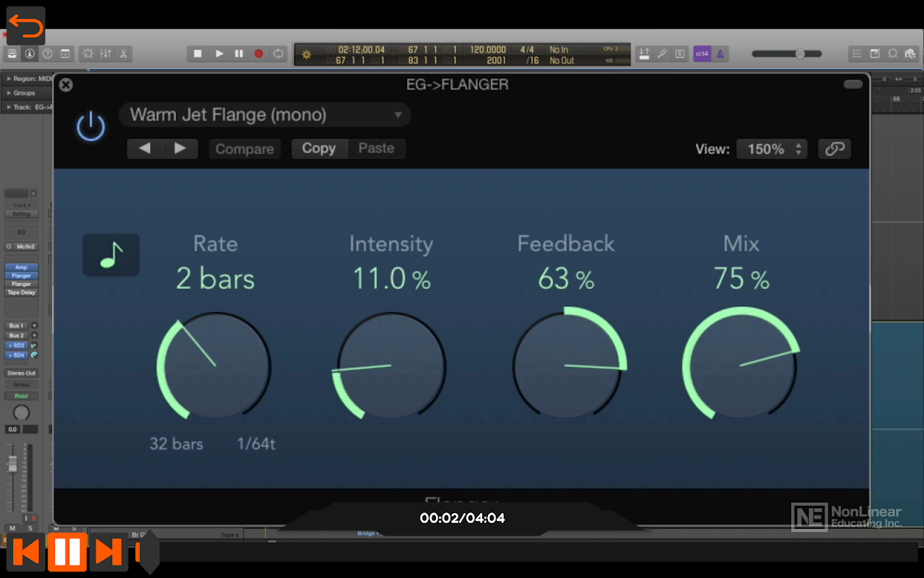This screenshot has height=578, width=924.
Task: Click the Rate value 2 bars
Action: [215, 279]
